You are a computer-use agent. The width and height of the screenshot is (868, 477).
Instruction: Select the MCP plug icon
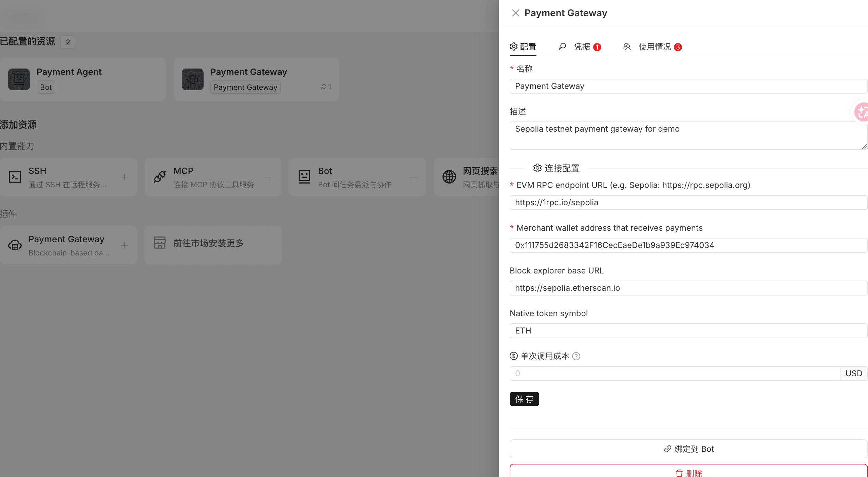pos(159,177)
